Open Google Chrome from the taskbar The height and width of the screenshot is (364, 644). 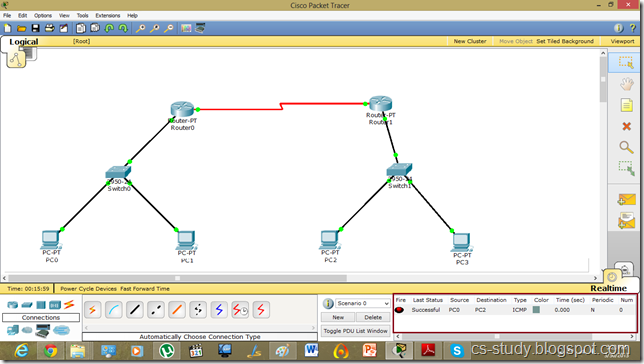(51, 351)
